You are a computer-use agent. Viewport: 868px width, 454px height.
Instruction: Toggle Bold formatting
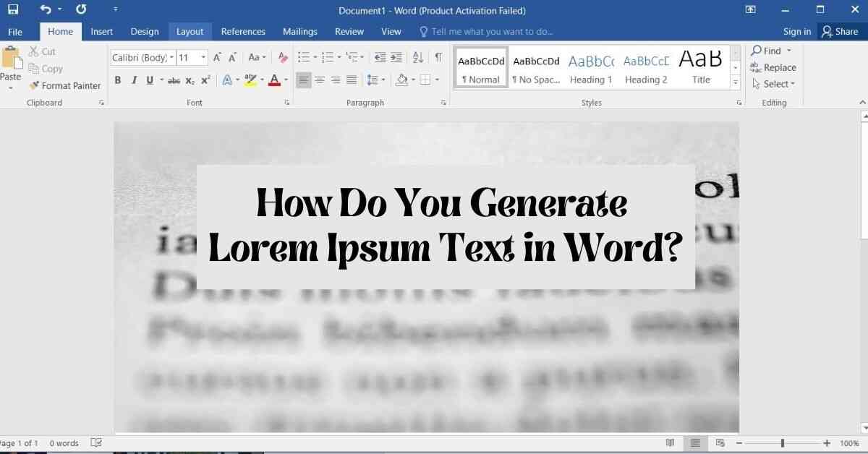click(x=118, y=80)
